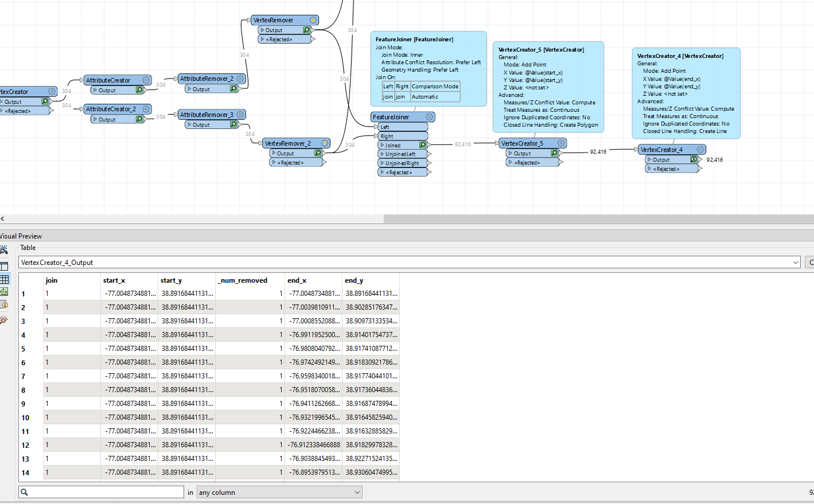Select the FeatureJoiner annotation bubble
This screenshot has height=504, width=814.
(429, 69)
